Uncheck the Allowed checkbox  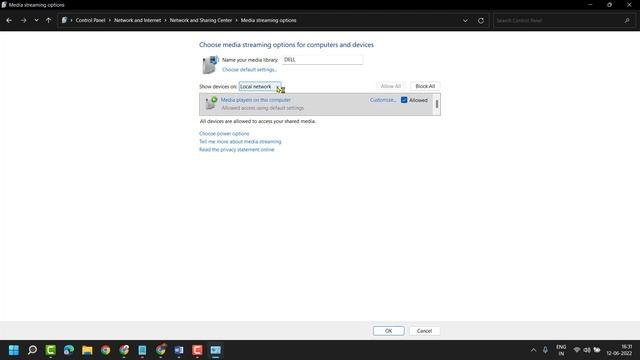[404, 100]
